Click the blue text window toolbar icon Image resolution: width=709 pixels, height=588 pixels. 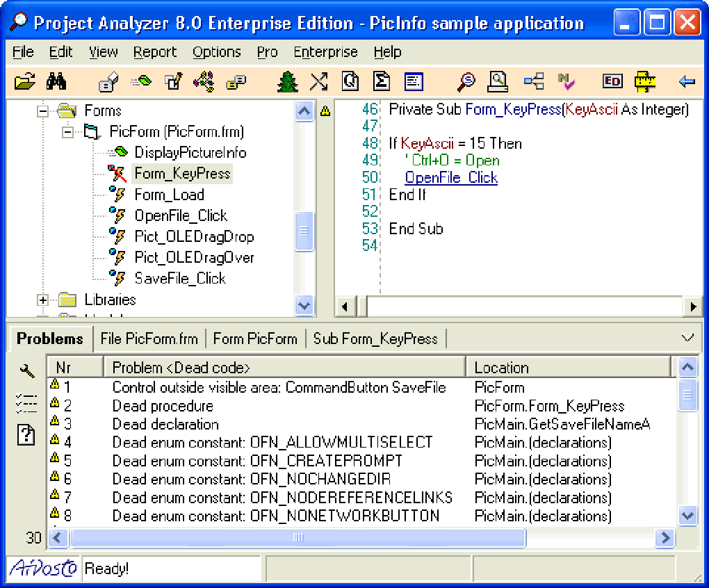(414, 82)
